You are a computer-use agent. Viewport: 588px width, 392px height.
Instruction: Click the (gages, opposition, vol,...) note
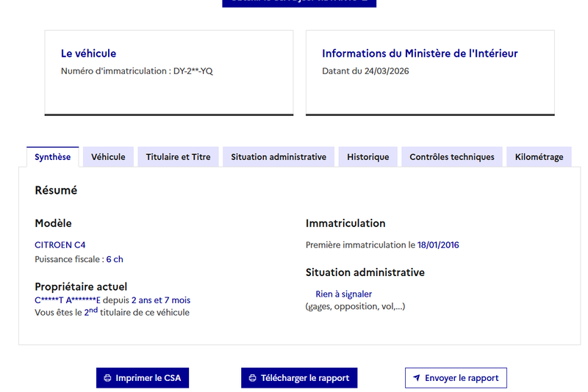tap(355, 307)
